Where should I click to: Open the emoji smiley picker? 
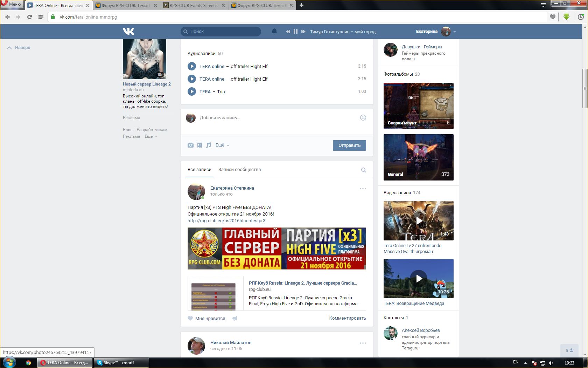pos(363,118)
